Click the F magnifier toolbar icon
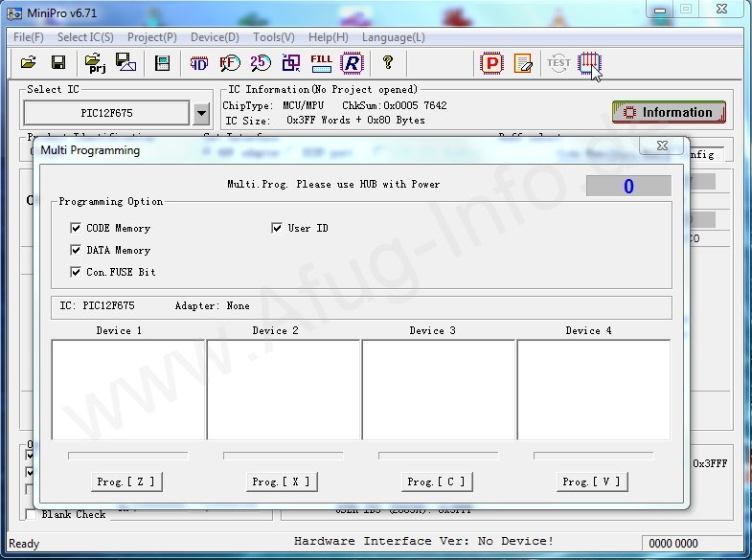Screen dimensions: 752x560 [x=230, y=63]
